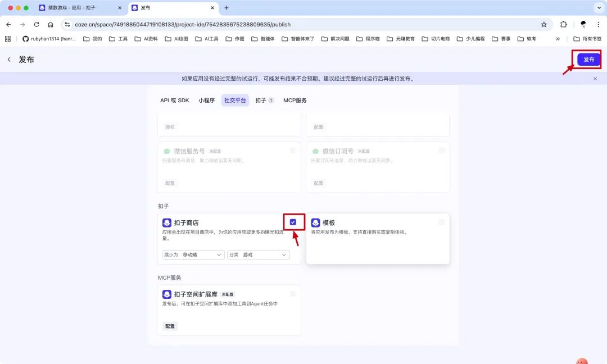This screenshot has height=364, width=607.
Task: Bookmark this page with the star icon
Action: (544, 24)
